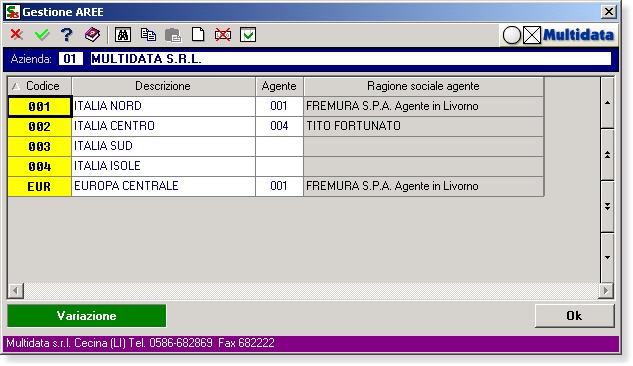Close the Gestione AREE window
The image size is (633, 366).
pyautogui.click(x=609, y=12)
